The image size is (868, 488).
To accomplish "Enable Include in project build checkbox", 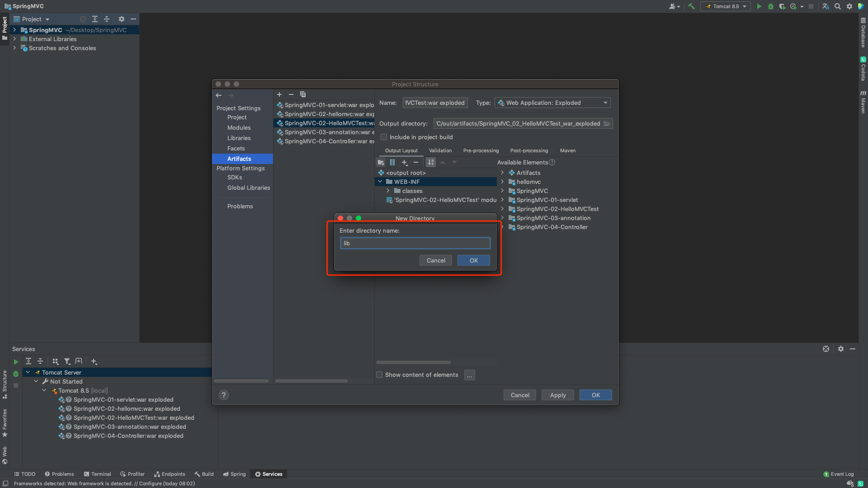I will point(384,137).
